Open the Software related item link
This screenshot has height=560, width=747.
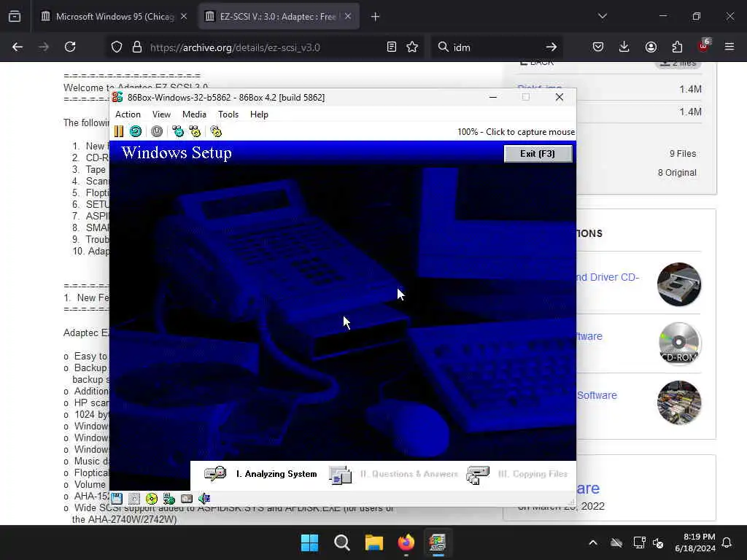(597, 395)
